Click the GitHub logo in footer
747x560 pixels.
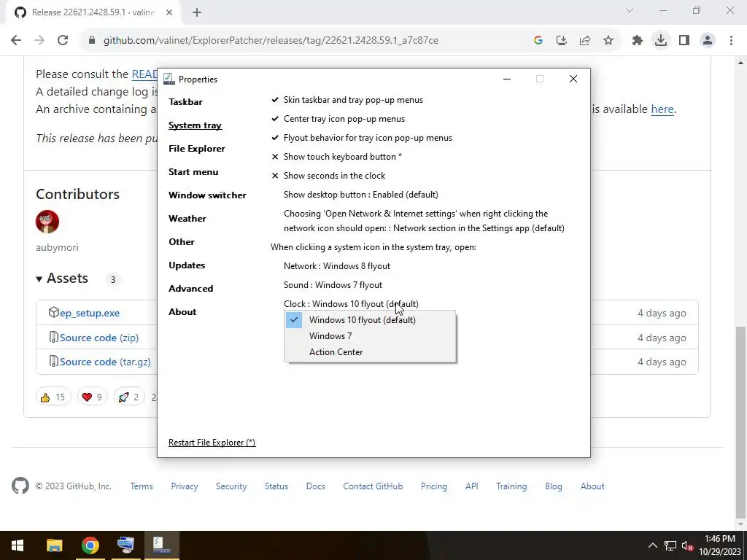20,486
